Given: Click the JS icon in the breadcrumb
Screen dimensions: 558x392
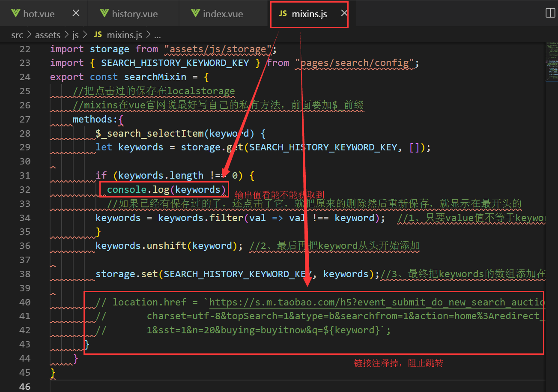Looking at the screenshot, I should 98,35.
